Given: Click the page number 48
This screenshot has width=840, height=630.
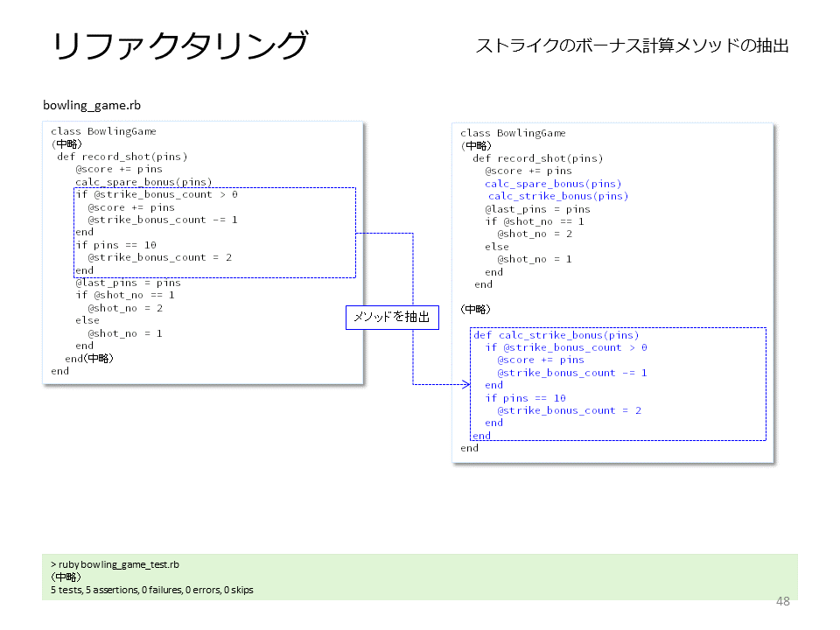Looking at the screenshot, I should [782, 601].
